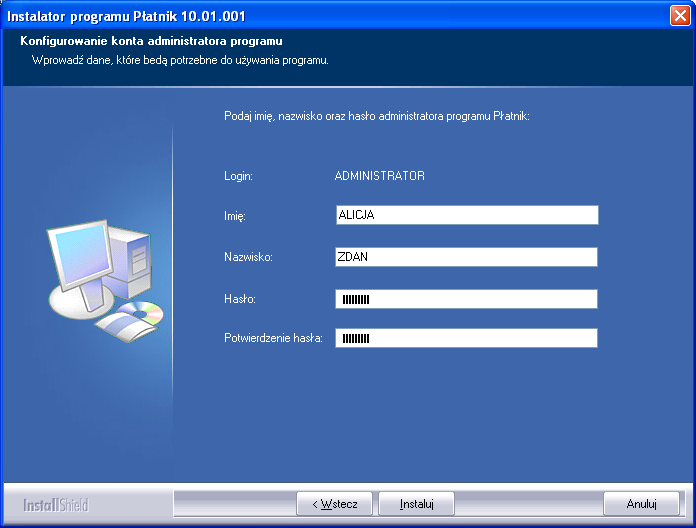Go back with the Wstecz button
Screen dimensions: 696x528
point(334,504)
